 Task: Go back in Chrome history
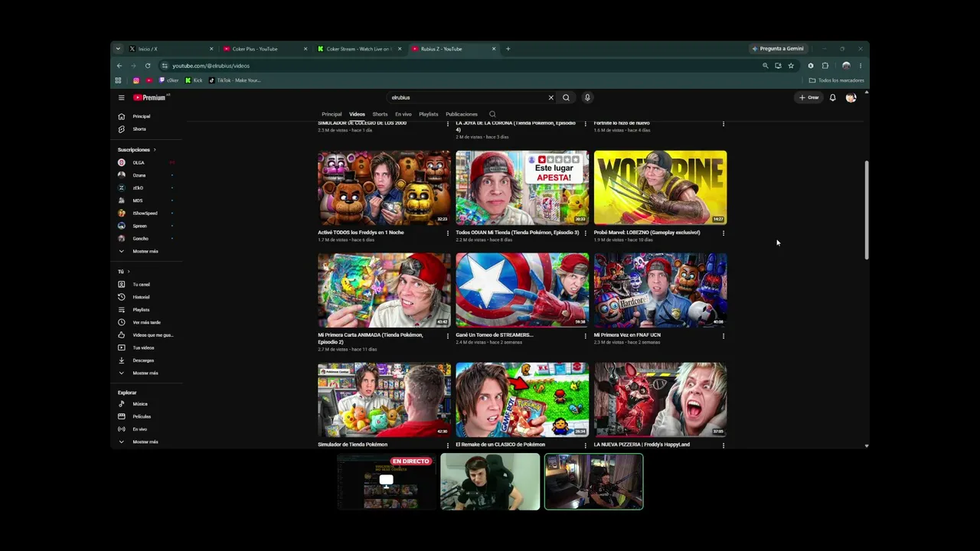pyautogui.click(x=119, y=66)
